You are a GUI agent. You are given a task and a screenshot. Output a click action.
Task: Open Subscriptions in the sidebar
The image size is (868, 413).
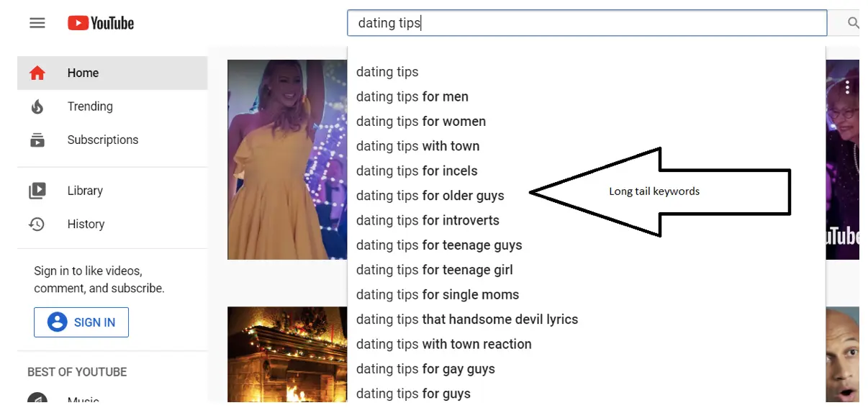(112, 140)
